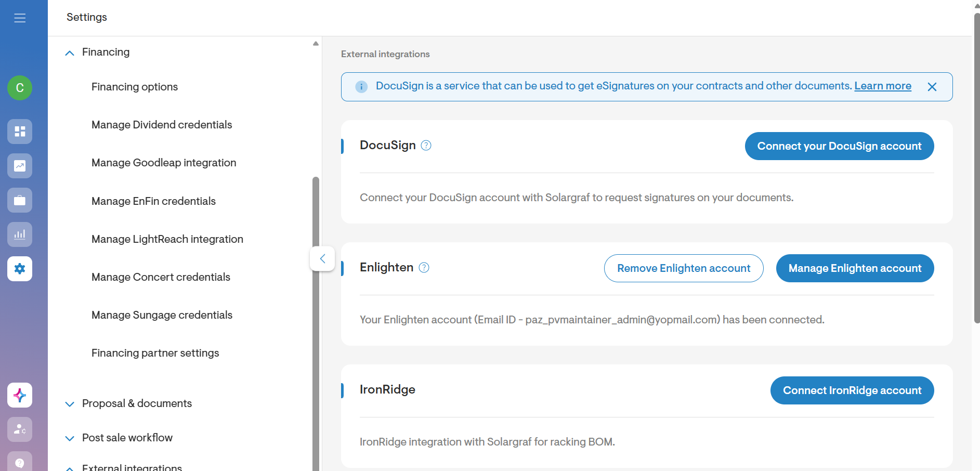Expand the Proposal & documents section
The height and width of the screenshot is (471, 980).
pos(70,404)
